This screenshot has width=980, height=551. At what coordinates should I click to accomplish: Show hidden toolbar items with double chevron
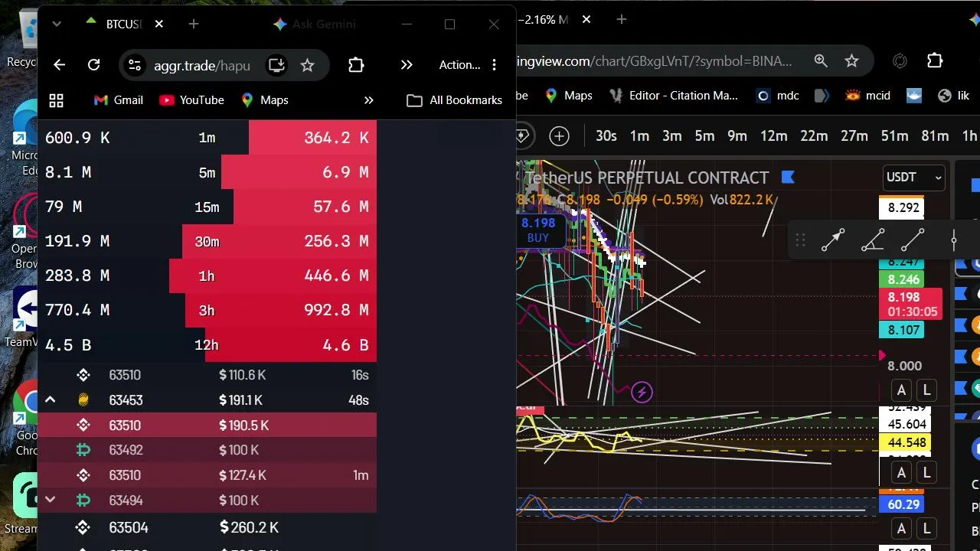[x=407, y=65]
